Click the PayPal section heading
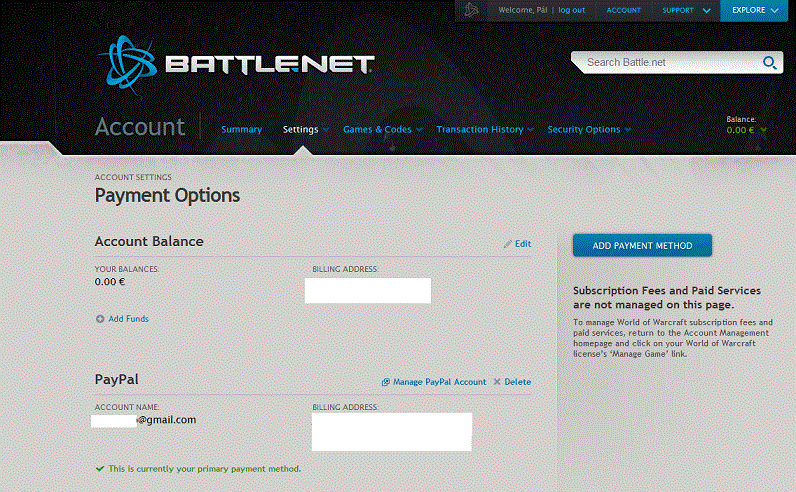 pyautogui.click(x=117, y=380)
